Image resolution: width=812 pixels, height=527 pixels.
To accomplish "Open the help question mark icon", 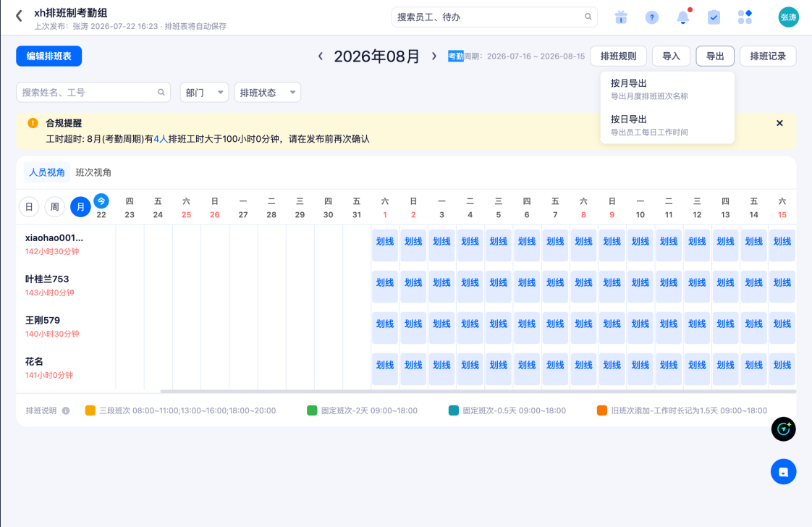I will pyautogui.click(x=652, y=17).
